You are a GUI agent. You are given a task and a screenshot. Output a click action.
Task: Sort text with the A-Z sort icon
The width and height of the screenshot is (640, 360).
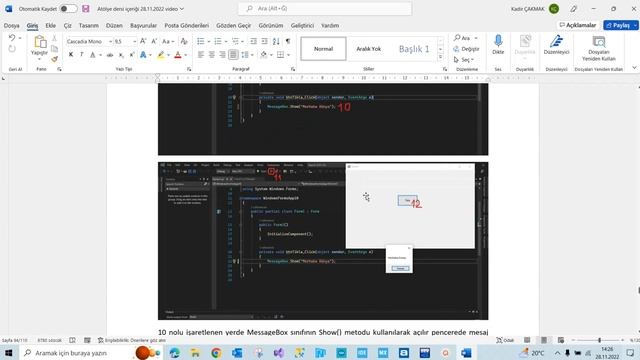(x=276, y=41)
